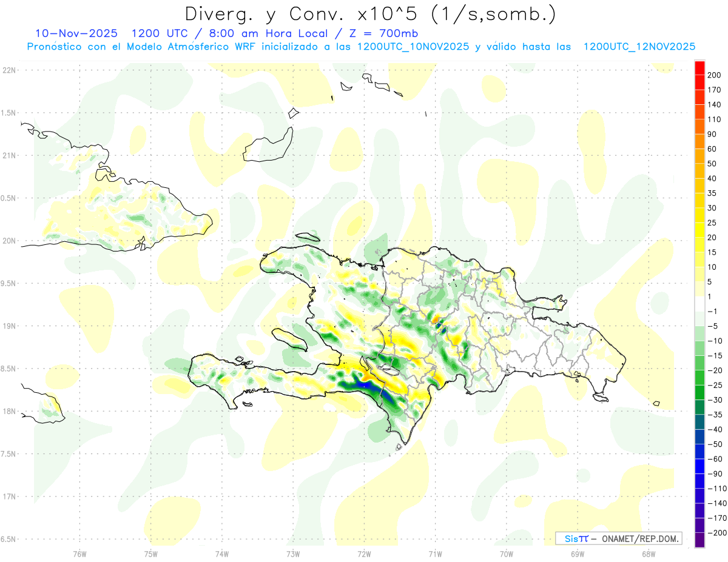
Task: Click the "21N" latitude label
Action: tap(9, 155)
